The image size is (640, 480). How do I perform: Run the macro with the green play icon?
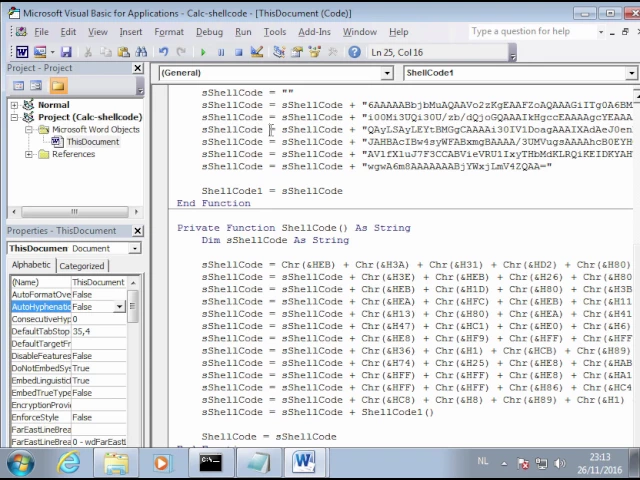point(203,53)
